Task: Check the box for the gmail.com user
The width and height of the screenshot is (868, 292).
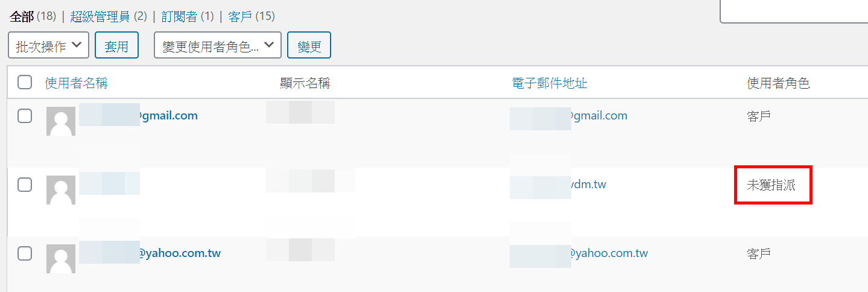Action: [x=25, y=116]
